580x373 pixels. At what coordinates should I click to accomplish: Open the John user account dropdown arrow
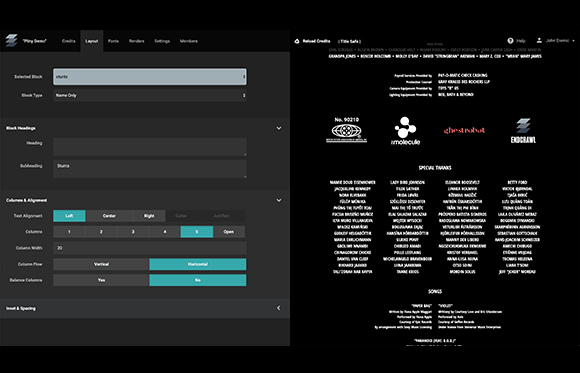tap(573, 41)
